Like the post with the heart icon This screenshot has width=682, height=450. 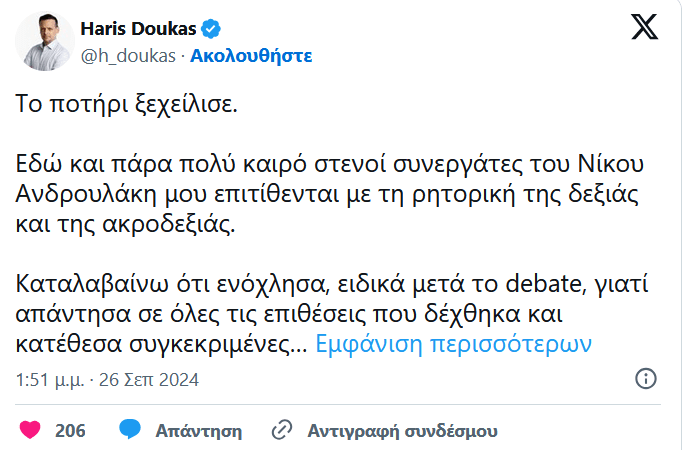(30, 430)
